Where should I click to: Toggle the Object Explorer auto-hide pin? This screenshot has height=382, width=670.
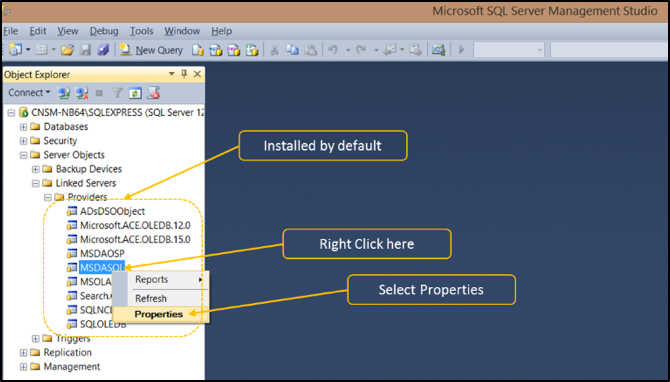click(x=184, y=74)
